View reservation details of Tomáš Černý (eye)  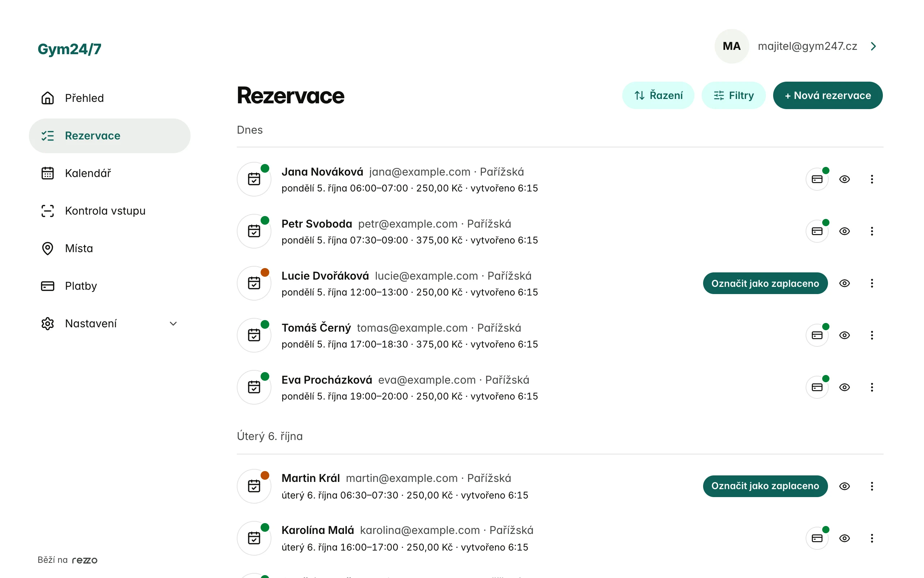tap(844, 335)
